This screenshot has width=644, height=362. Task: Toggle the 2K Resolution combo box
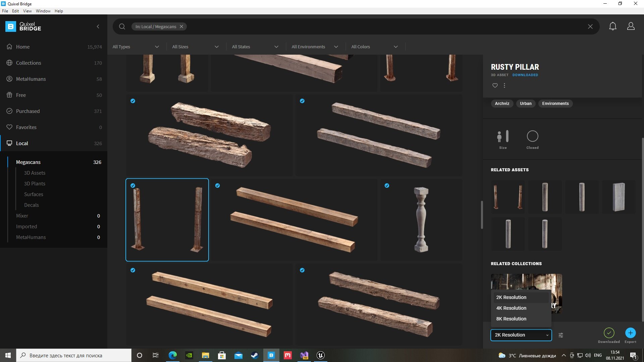(x=521, y=335)
